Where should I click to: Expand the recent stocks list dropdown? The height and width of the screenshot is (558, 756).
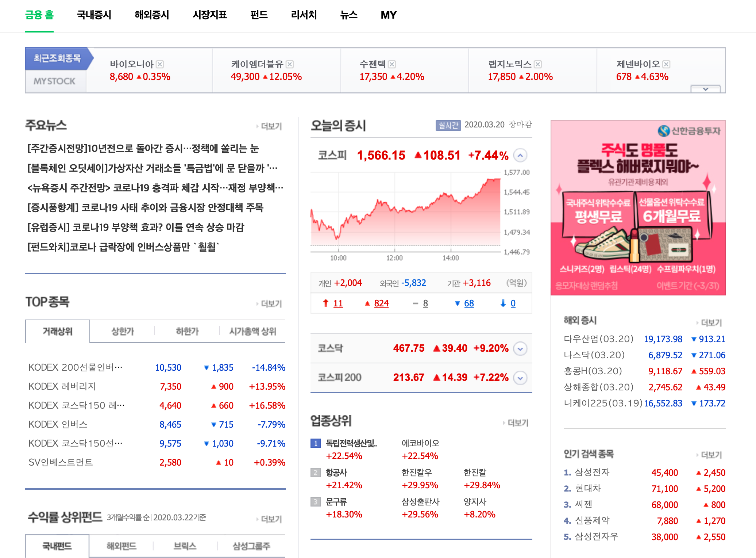705,89
